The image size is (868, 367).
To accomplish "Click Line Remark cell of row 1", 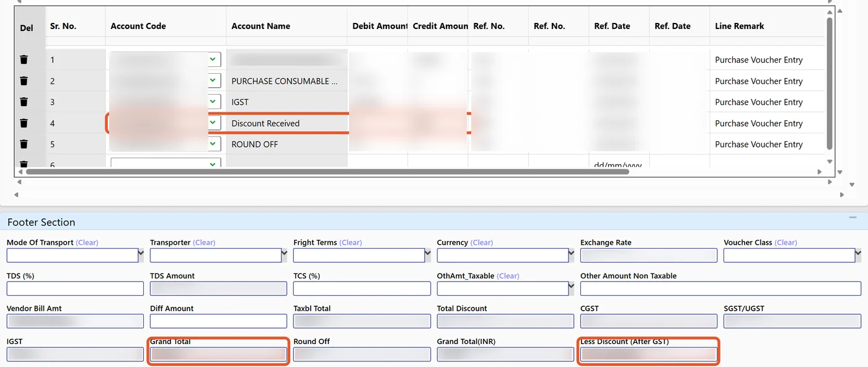I will coord(767,60).
